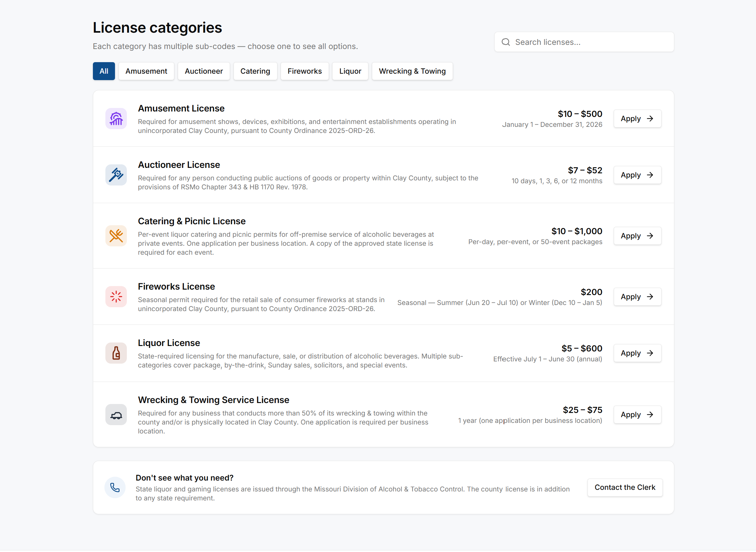Click the Contact the Clerk button
The image size is (756, 552).
pyautogui.click(x=625, y=488)
